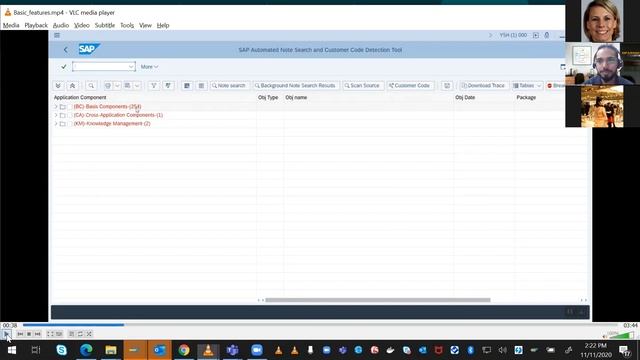640x360 pixels.
Task: Toggle the VLC playlist view
Action: (71, 334)
